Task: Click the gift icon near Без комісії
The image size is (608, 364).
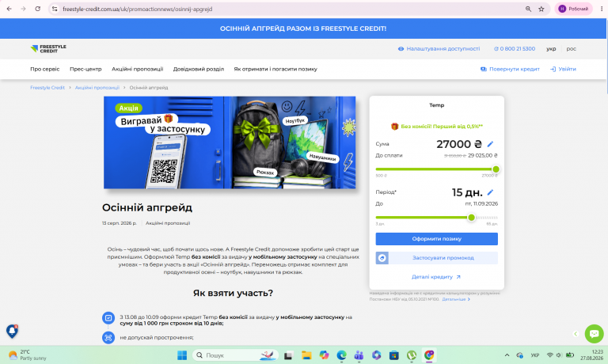Action: pyautogui.click(x=394, y=127)
